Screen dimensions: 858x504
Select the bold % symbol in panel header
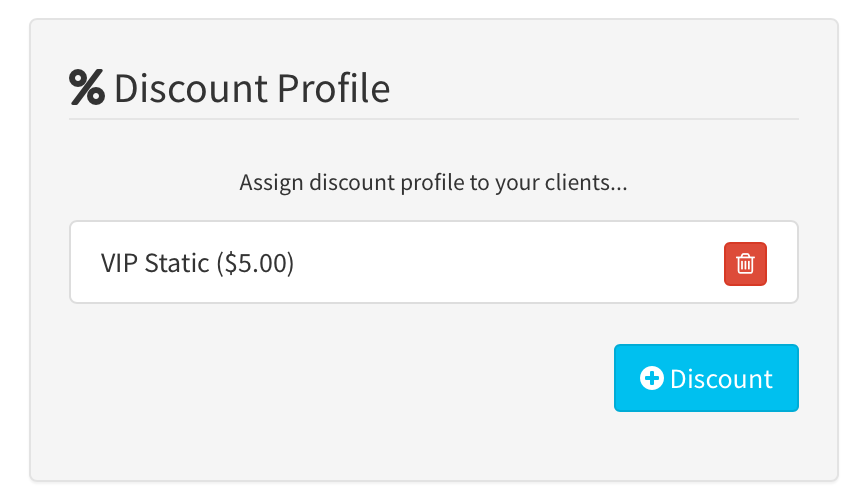87,88
